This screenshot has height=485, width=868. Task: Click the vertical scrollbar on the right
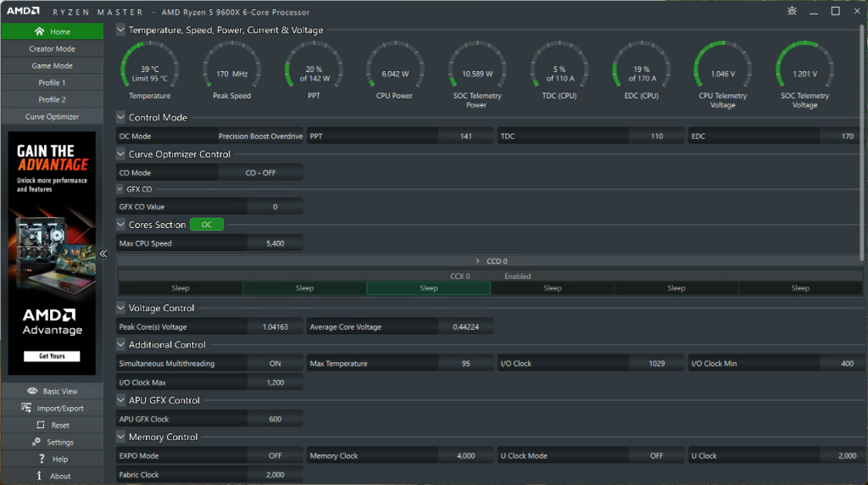point(861,144)
